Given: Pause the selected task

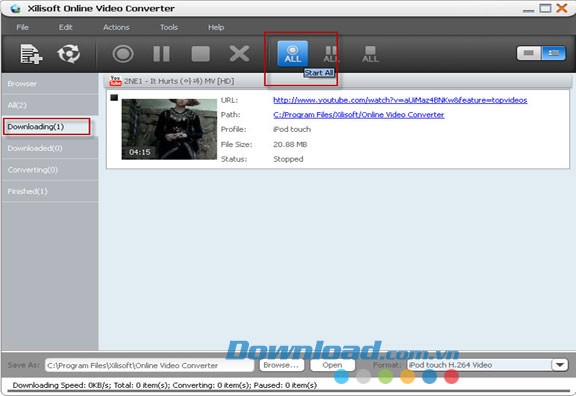Looking at the screenshot, I should pyautogui.click(x=161, y=54).
